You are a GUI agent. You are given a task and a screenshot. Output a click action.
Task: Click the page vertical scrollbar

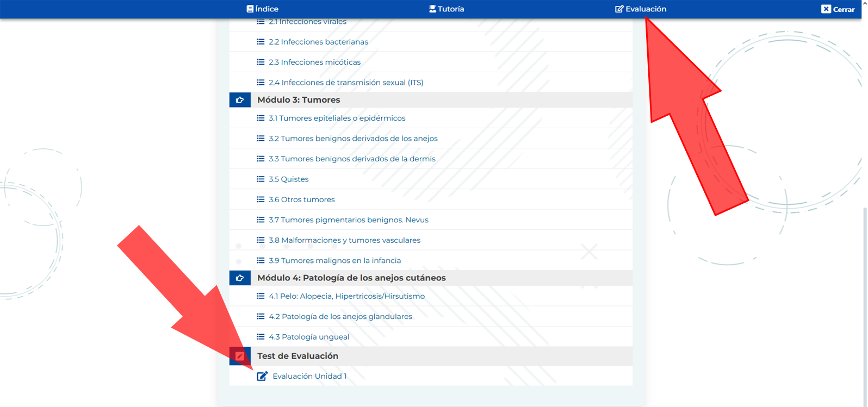pyautogui.click(x=865, y=304)
